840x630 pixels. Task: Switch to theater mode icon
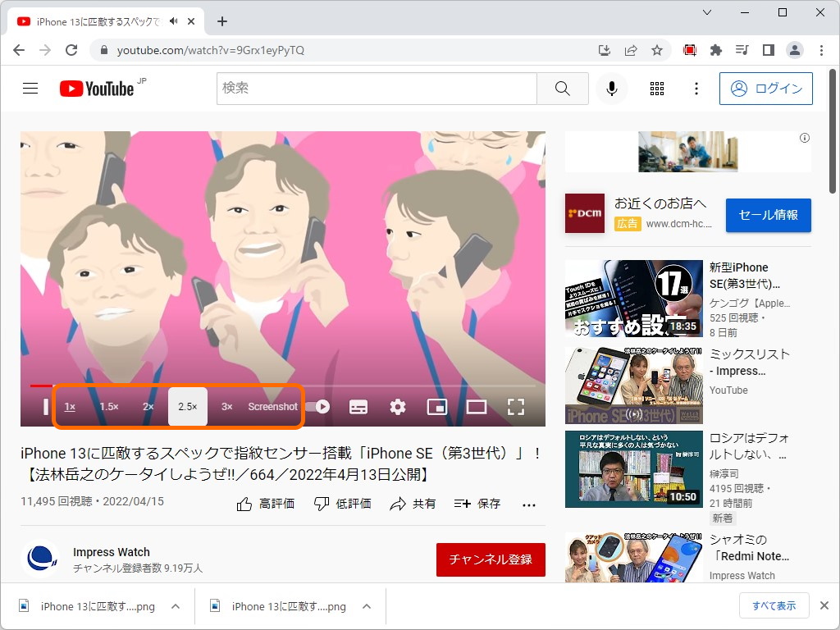[x=477, y=406]
